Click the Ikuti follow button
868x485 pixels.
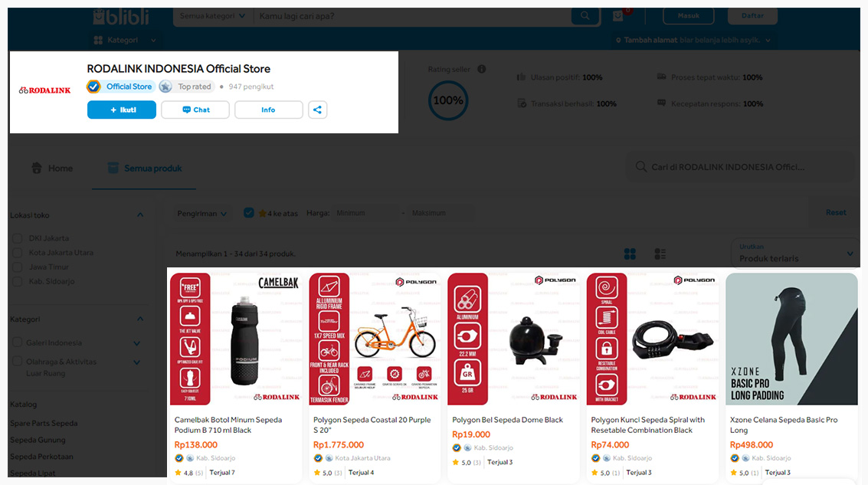[x=122, y=110]
